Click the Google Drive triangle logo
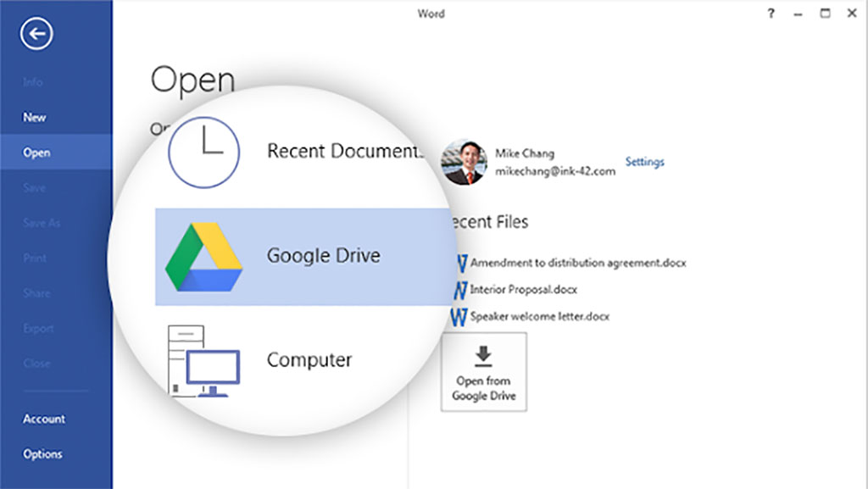The image size is (868, 489). [x=203, y=257]
